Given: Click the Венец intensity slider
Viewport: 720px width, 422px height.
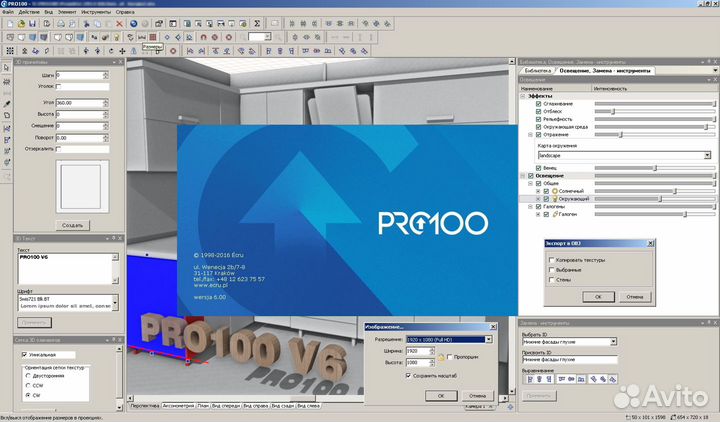Looking at the screenshot, I should tap(655, 168).
